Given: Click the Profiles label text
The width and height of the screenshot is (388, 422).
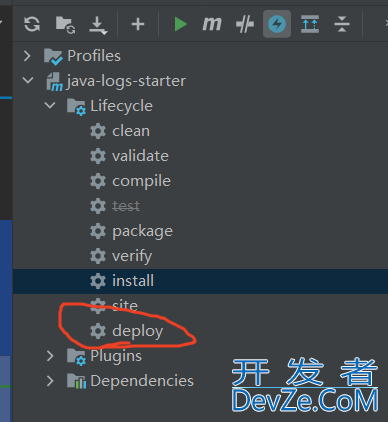Looking at the screenshot, I should click(94, 56).
